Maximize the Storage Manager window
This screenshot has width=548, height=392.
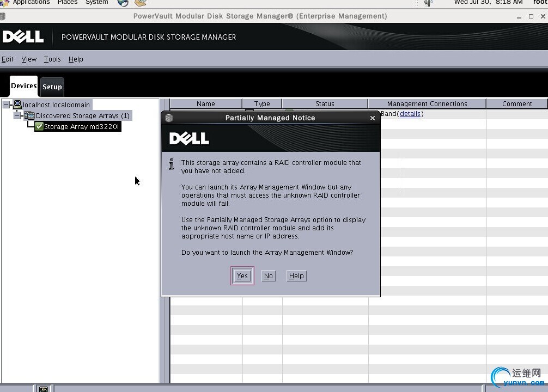(531, 16)
